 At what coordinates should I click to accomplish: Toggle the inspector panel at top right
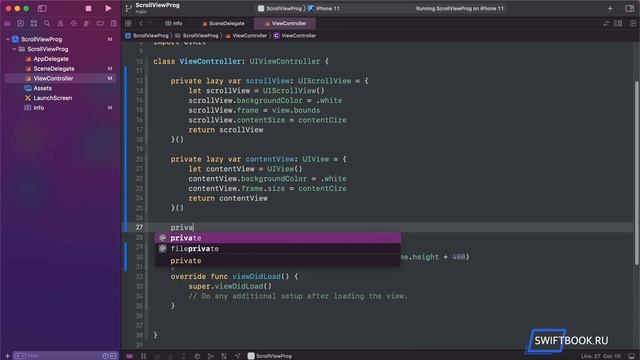point(629,8)
